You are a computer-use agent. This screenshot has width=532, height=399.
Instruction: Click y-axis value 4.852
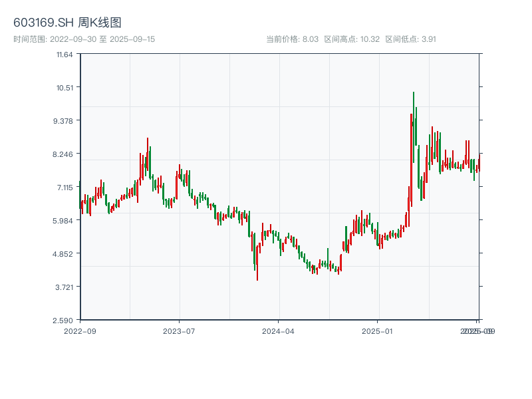[x=63, y=254]
